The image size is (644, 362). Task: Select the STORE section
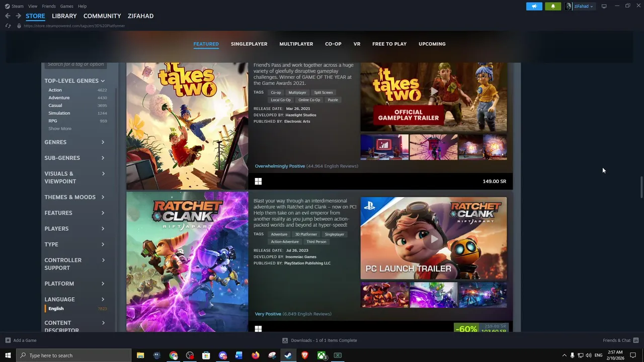[35, 16]
